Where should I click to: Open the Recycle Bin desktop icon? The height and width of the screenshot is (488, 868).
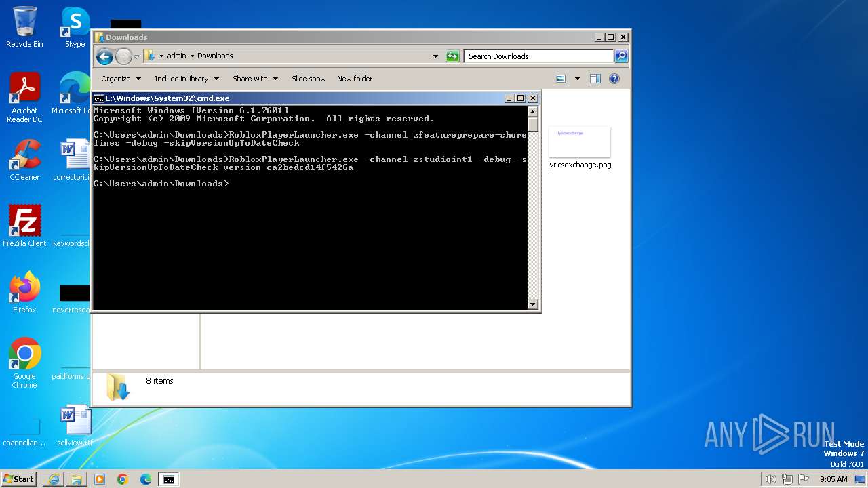point(24,27)
